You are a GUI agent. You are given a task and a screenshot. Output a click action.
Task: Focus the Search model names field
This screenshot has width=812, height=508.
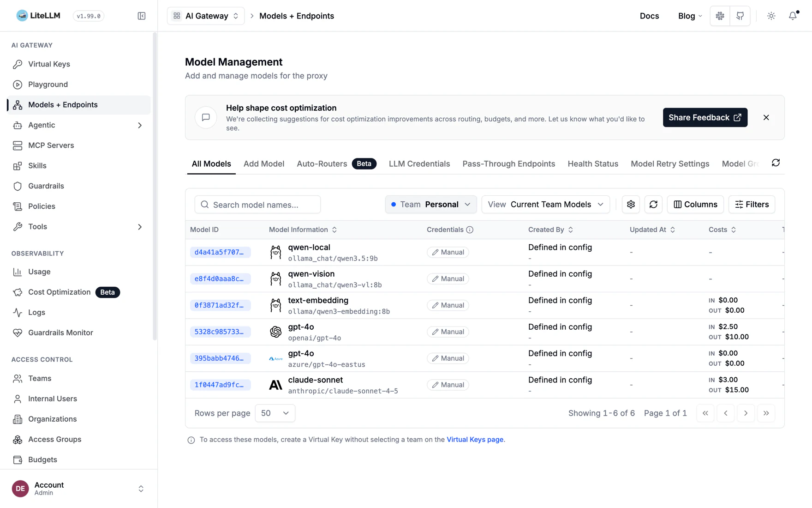257,205
